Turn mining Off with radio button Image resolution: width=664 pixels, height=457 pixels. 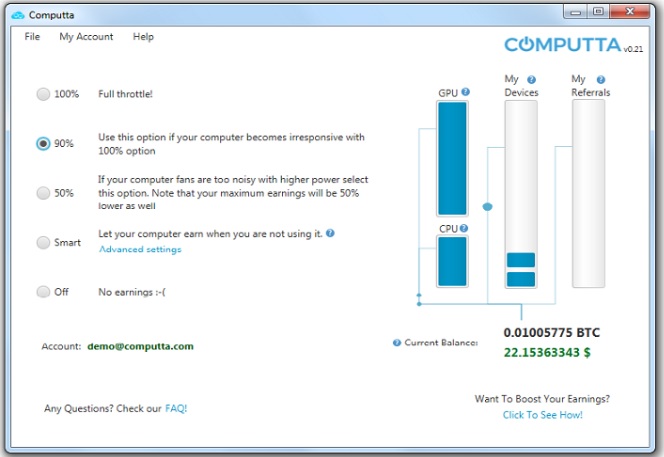pyautogui.click(x=43, y=292)
